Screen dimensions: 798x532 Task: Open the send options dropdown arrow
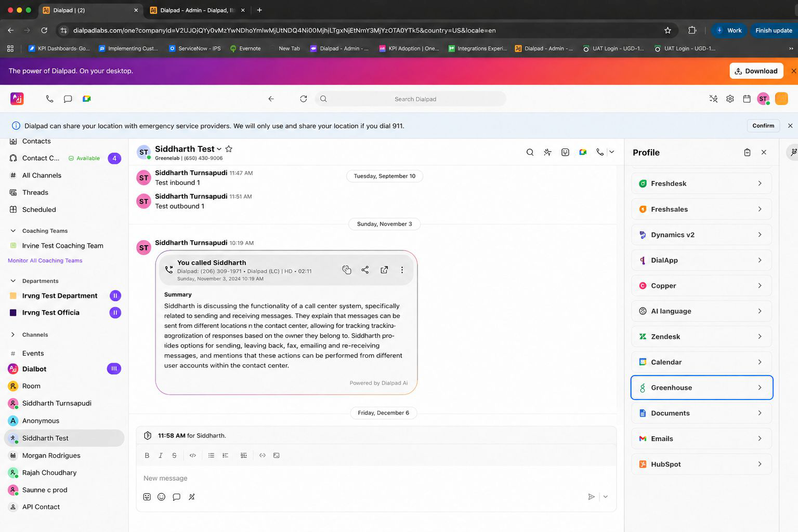(606, 497)
